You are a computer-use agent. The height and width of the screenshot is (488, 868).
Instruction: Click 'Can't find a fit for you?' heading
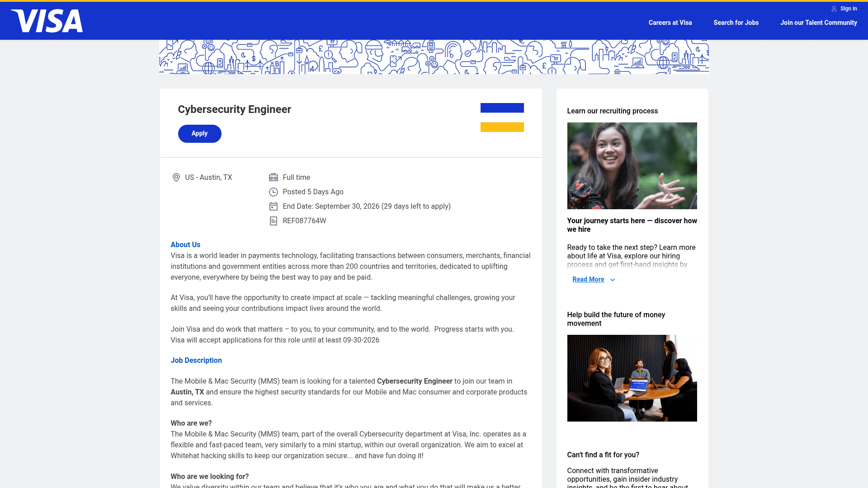[x=603, y=455]
